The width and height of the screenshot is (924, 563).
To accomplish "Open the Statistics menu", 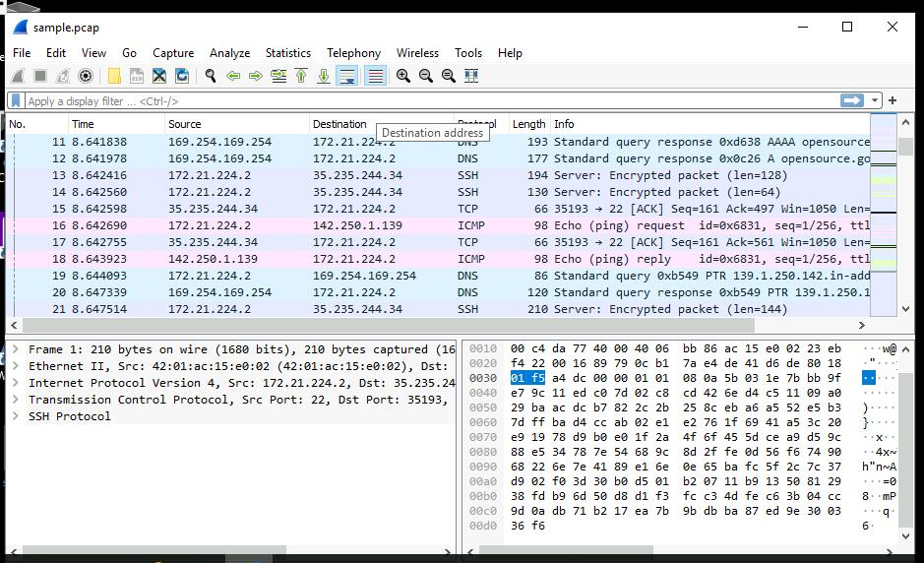I will [x=288, y=53].
